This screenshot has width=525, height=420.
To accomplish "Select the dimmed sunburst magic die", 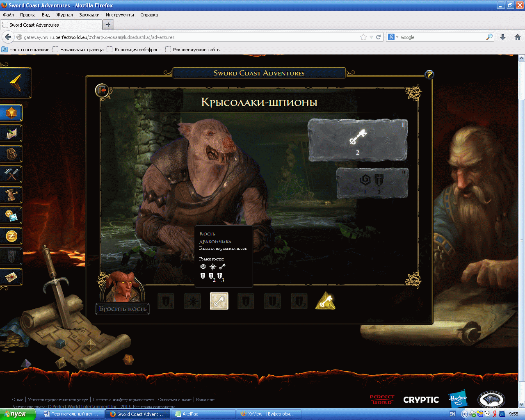I will [x=192, y=301].
